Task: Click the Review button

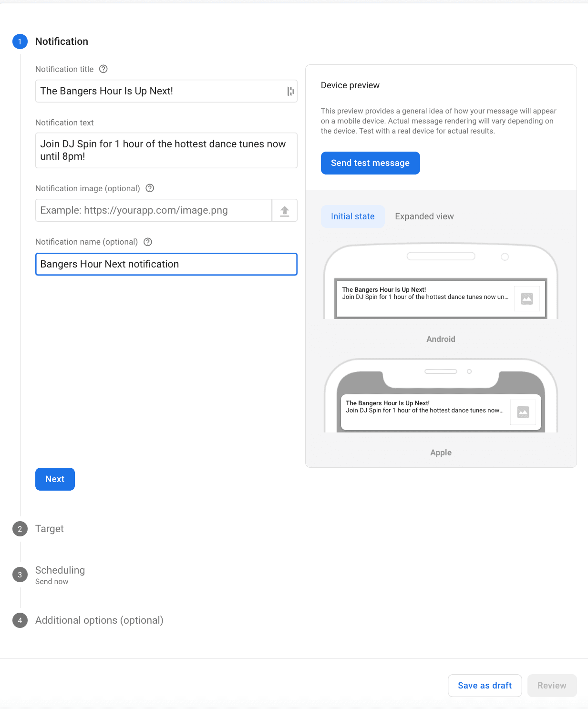Action: coord(552,685)
